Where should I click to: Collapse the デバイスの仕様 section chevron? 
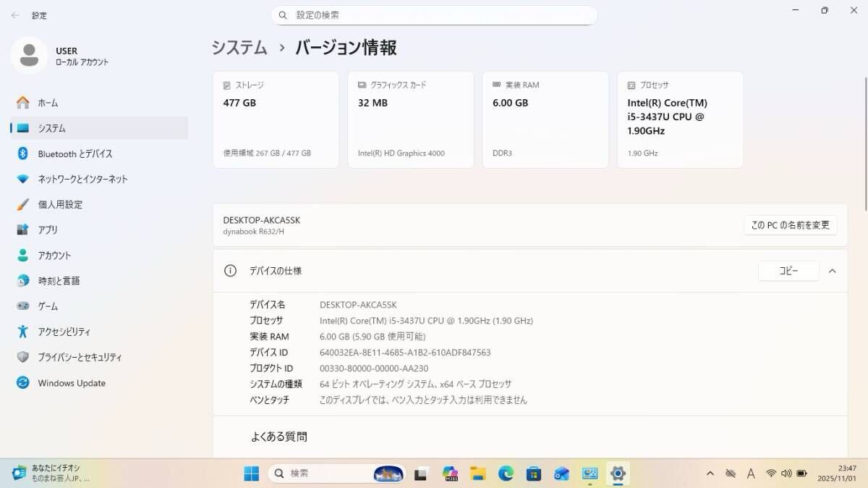(832, 271)
